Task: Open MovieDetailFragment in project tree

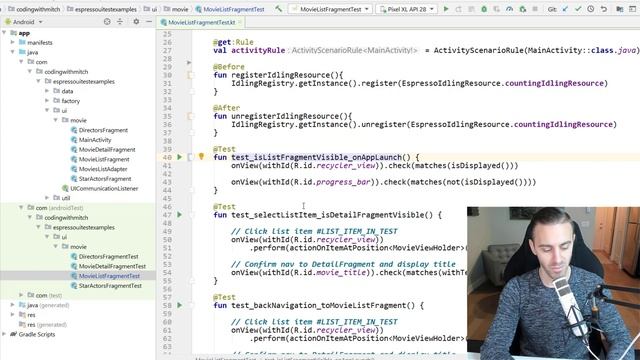Action: click(x=107, y=149)
